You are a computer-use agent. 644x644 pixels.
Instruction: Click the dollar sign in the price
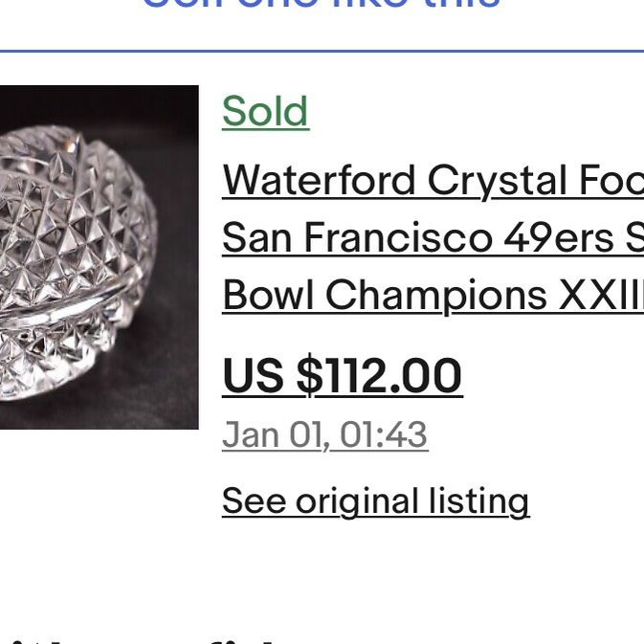coord(309,376)
